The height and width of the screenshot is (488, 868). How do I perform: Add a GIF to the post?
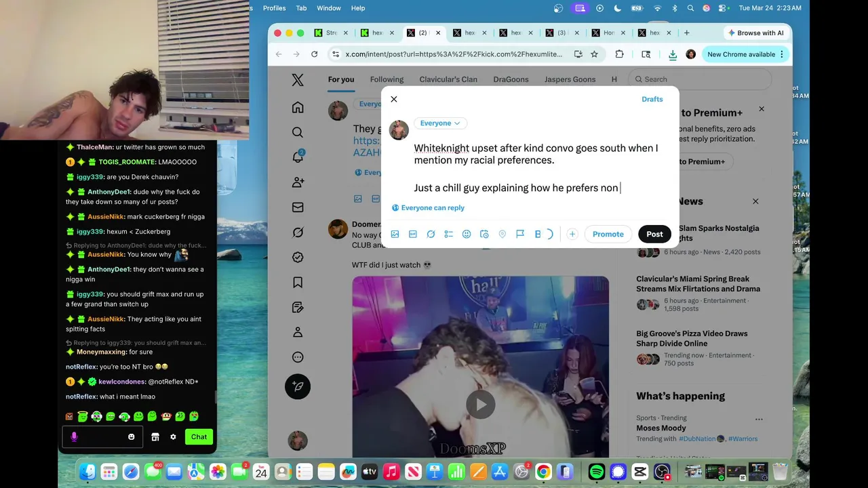413,234
